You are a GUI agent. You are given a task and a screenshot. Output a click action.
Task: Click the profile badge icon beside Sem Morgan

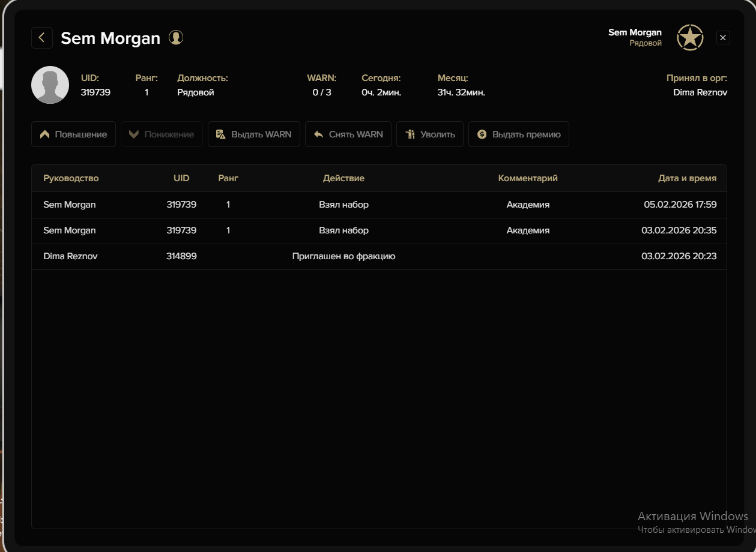coord(176,38)
